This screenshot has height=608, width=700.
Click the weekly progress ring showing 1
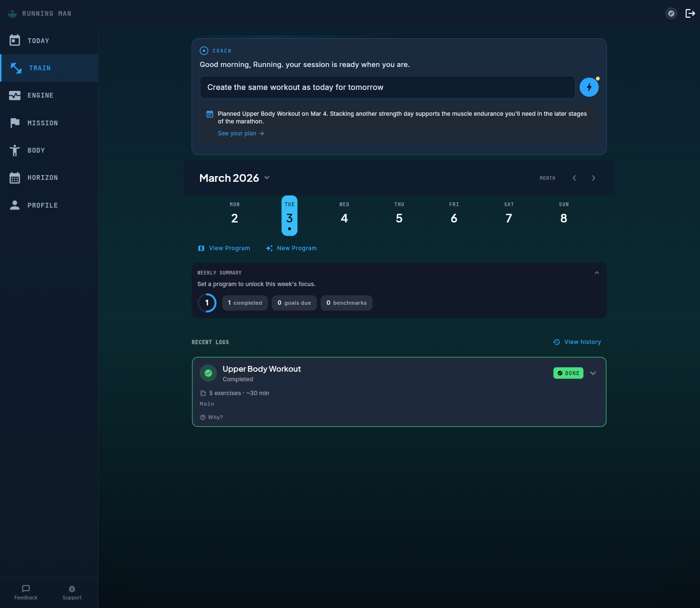207,303
